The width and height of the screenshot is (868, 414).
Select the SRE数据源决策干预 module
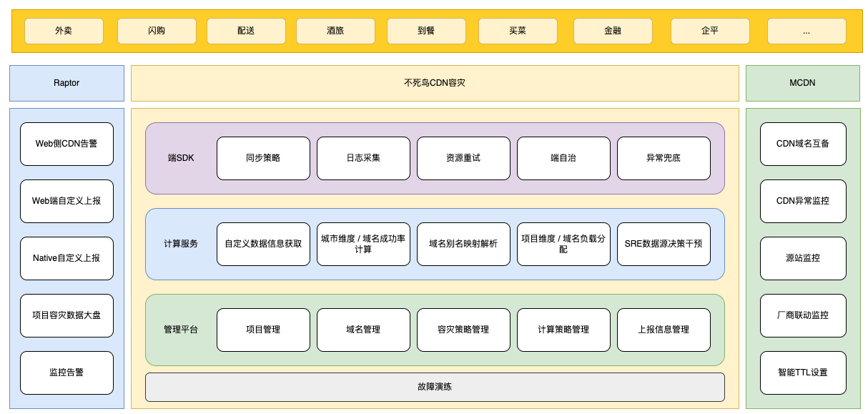click(664, 244)
